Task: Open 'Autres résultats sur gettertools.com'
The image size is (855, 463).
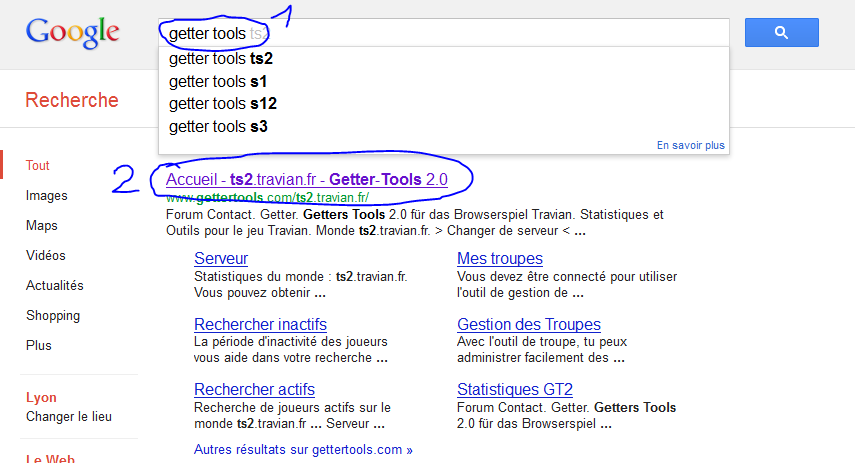Action: click(303, 449)
